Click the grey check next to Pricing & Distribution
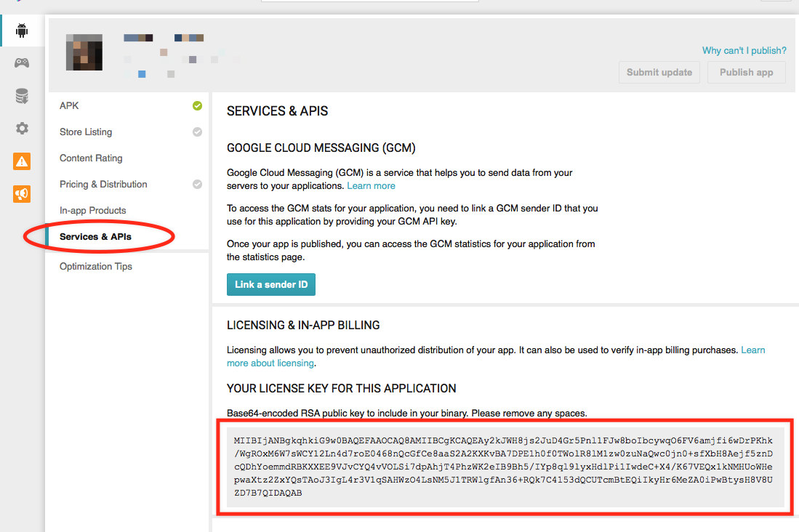This screenshot has width=799, height=532. (x=197, y=184)
